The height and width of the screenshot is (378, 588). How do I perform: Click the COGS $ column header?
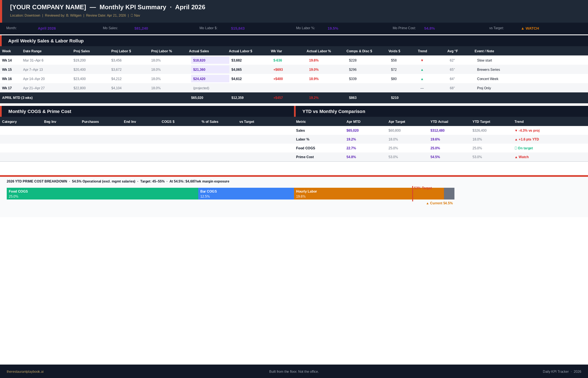(168, 122)
